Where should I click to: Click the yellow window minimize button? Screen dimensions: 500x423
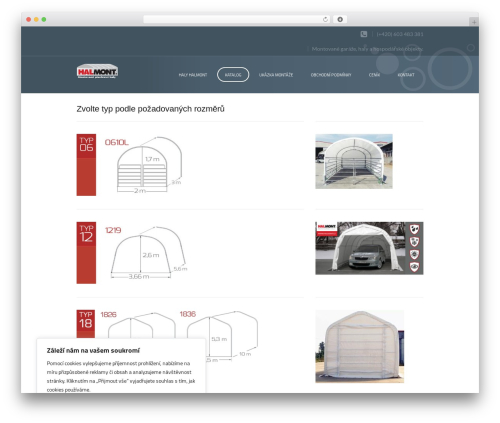(36, 19)
